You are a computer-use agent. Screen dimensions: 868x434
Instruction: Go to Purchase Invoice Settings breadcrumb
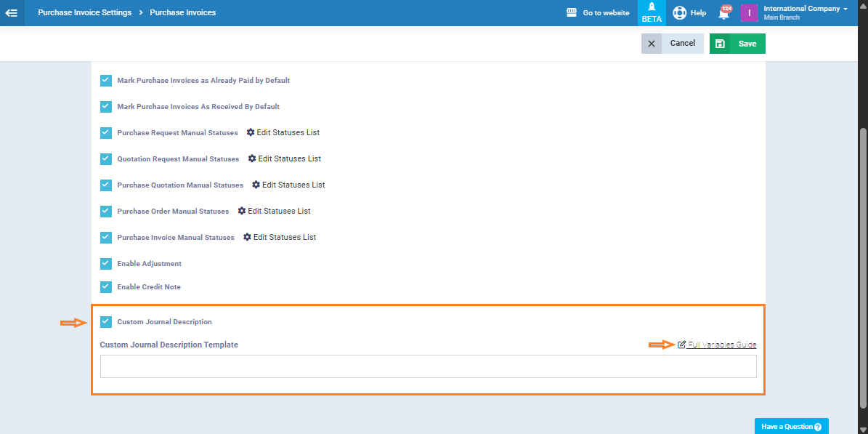(84, 12)
